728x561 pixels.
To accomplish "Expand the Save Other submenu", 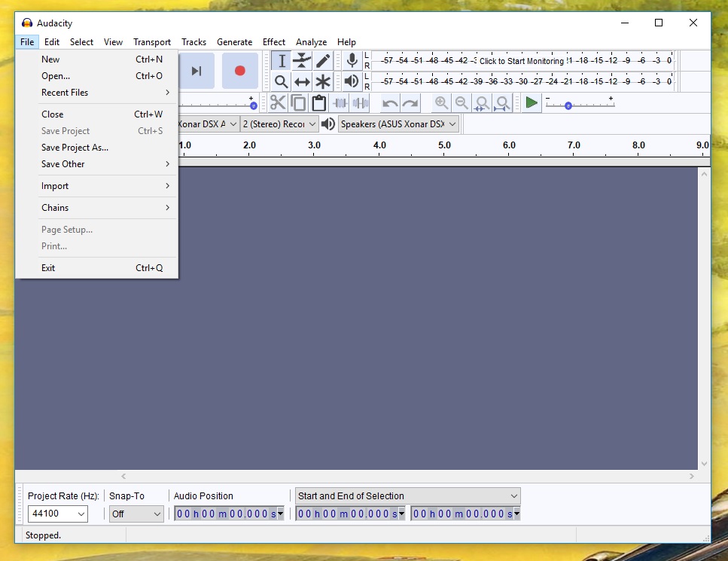I will (96, 164).
